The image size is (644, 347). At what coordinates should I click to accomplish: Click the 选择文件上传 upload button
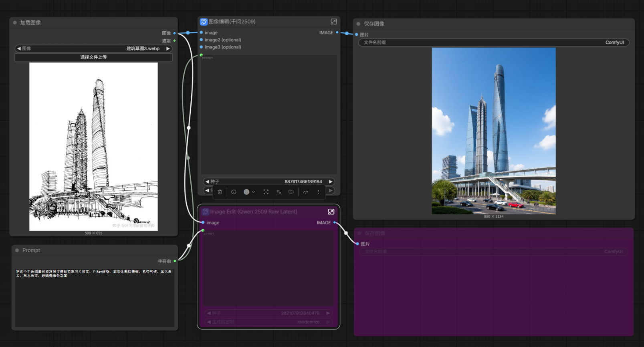(93, 57)
